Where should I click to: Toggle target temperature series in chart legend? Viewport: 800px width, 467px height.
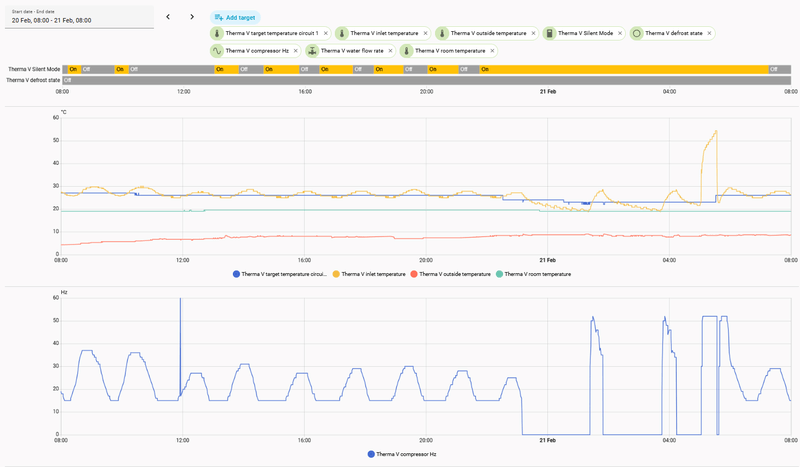tap(280, 274)
